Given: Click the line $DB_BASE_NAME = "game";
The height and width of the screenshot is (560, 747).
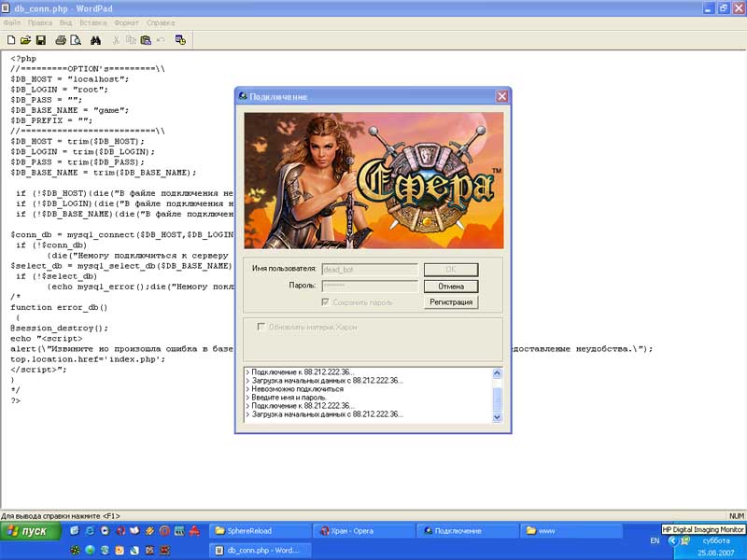Looking at the screenshot, I should point(69,110).
